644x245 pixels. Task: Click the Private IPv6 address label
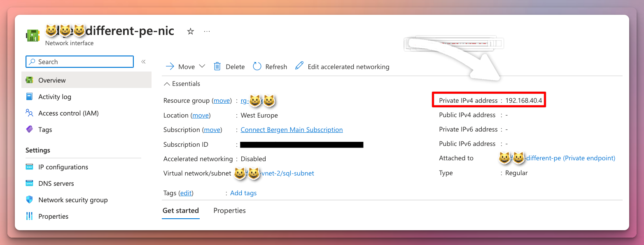pos(468,129)
